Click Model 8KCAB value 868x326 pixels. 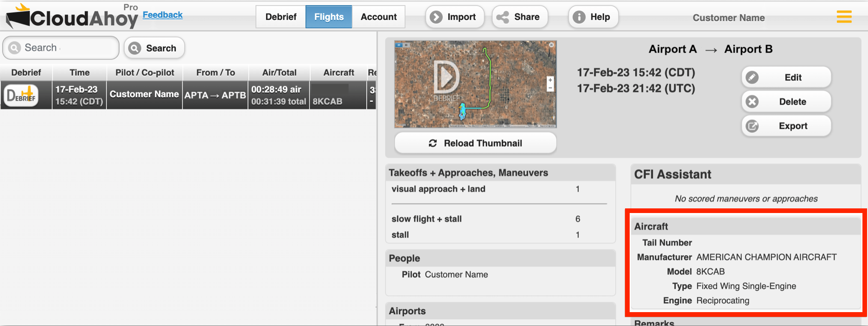tap(710, 272)
